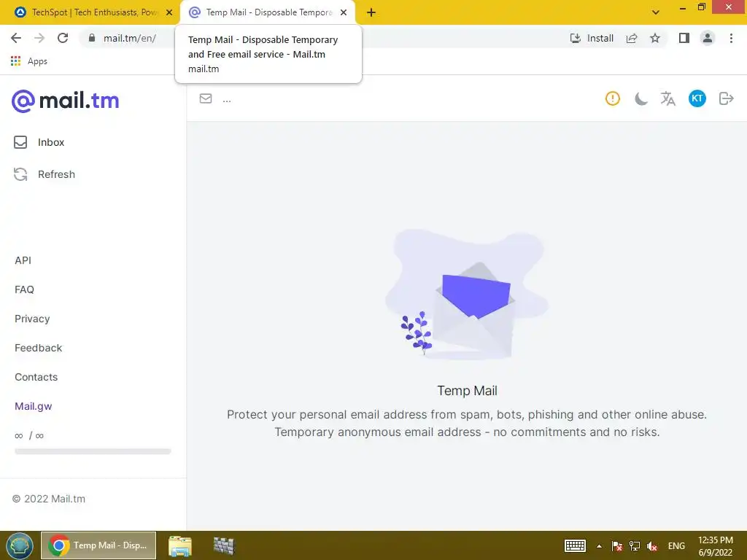Click the truncated email address ellipsis
The width and height of the screenshot is (747, 560).
[x=227, y=100]
